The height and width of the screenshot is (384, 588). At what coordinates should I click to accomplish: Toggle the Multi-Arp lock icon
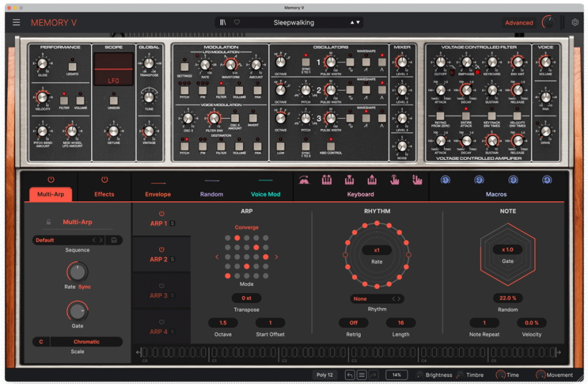coord(48,222)
